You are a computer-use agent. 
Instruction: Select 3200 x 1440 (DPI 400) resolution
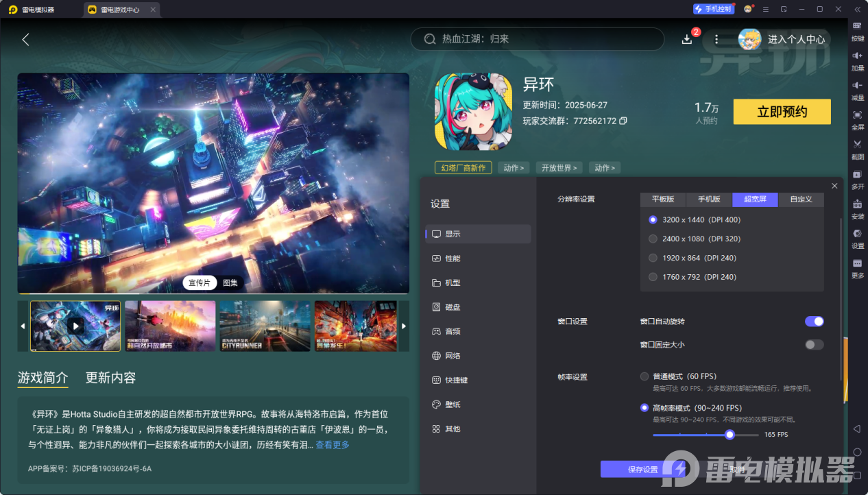tap(653, 219)
